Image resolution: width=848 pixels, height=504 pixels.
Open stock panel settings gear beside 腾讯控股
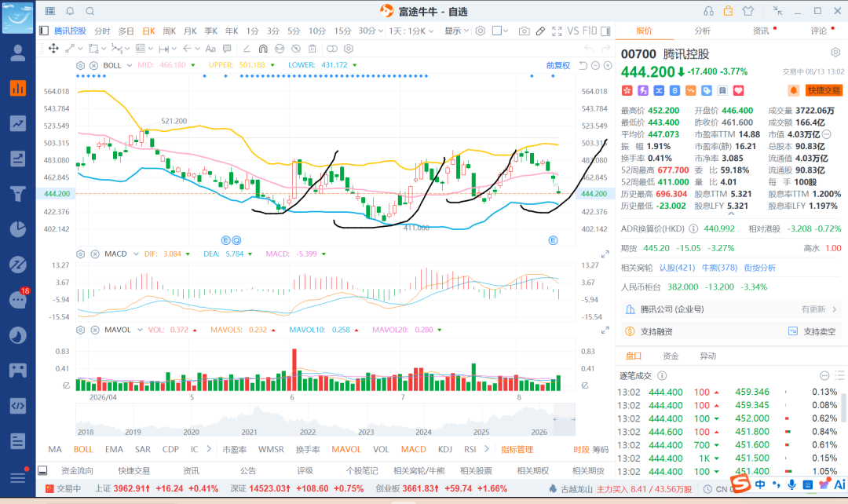click(835, 53)
